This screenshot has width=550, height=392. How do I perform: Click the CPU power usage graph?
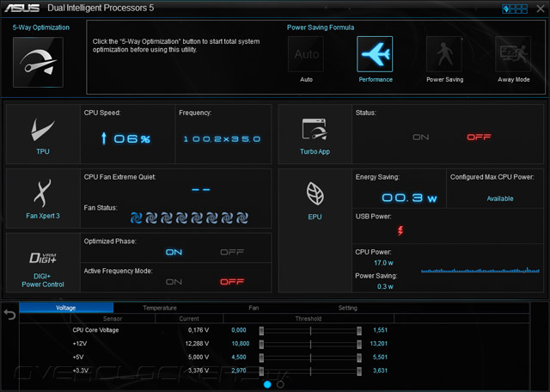point(480,270)
